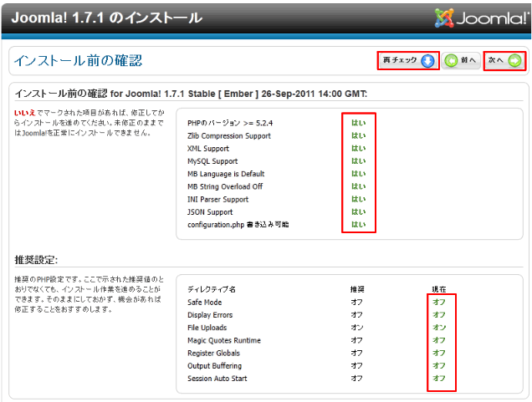Screen dimensions: 532x402
Task: Click the 'Safe Mode' directive name
Action: coord(205,303)
